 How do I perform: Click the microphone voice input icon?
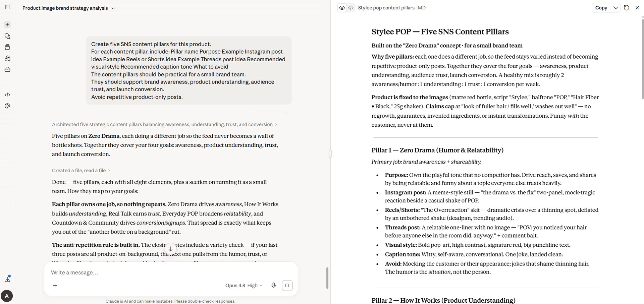[274, 286]
